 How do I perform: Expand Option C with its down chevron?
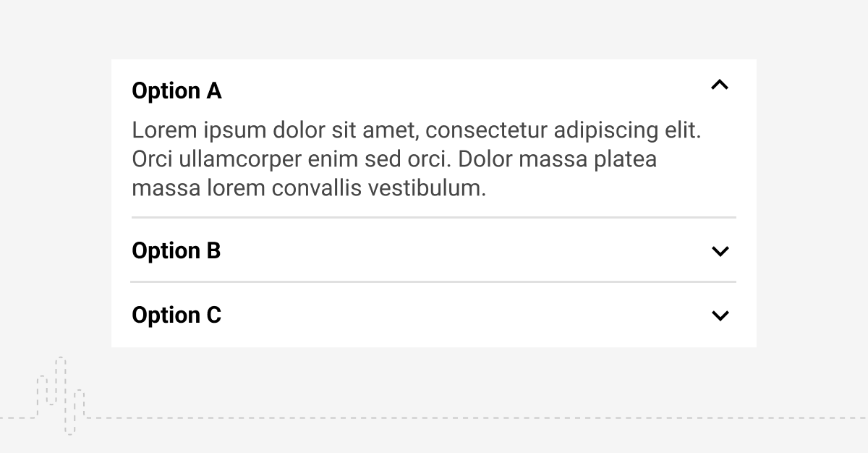(720, 316)
